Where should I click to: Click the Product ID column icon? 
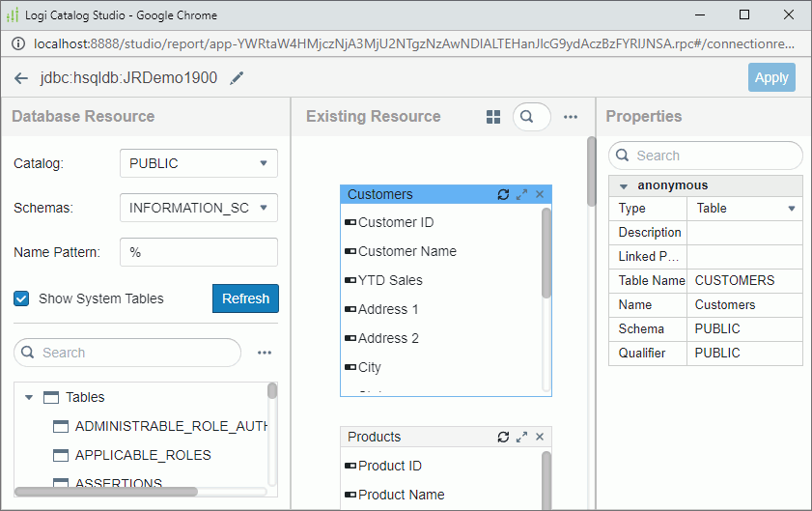(x=350, y=466)
